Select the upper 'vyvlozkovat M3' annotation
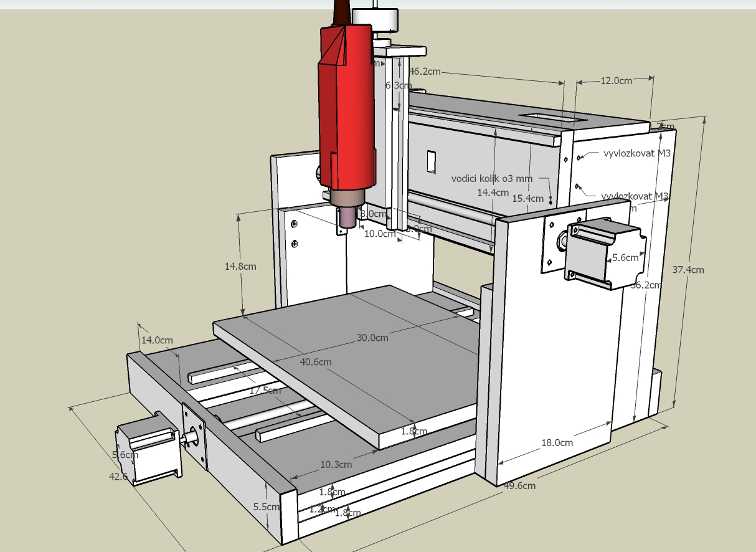 click(x=637, y=153)
